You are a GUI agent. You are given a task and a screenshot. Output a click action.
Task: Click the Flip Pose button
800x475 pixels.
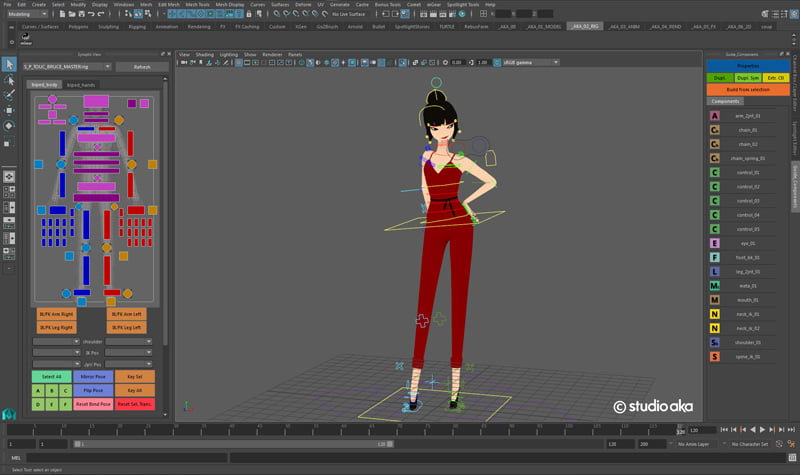click(93, 390)
